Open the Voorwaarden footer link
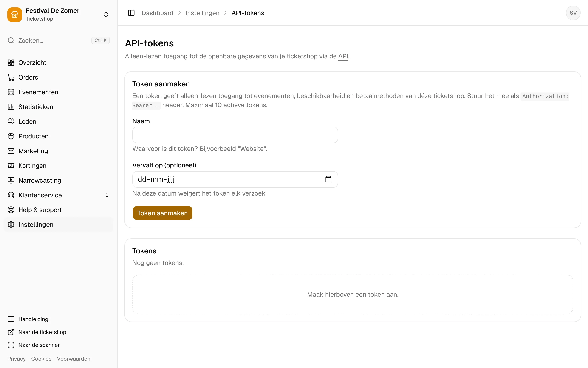This screenshot has width=588, height=368. 74,359
